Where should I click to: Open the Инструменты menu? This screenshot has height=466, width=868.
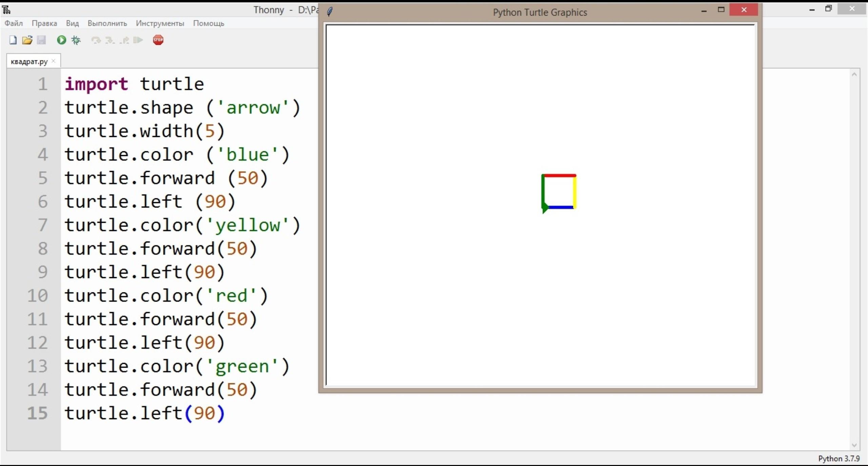click(160, 23)
